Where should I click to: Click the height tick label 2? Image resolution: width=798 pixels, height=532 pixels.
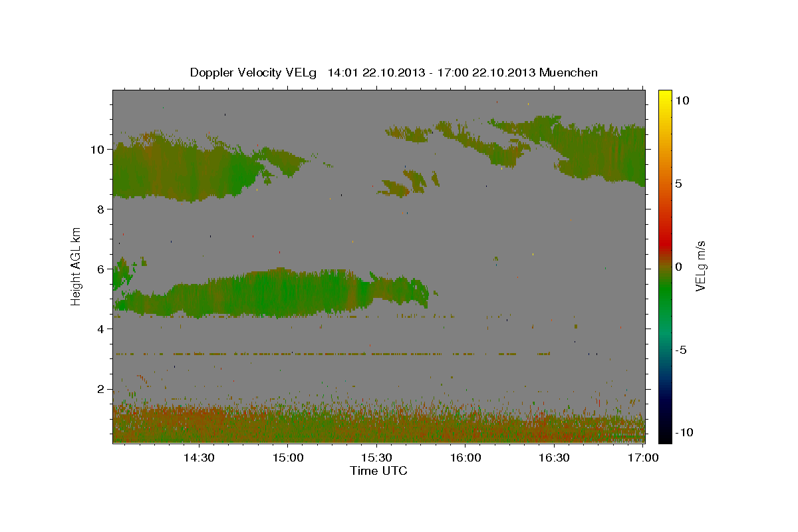(x=100, y=388)
